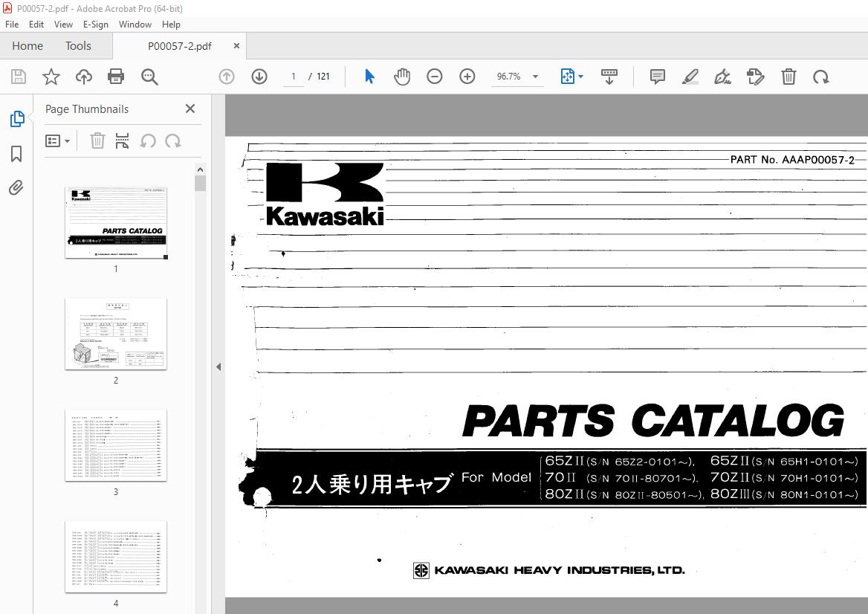Switch to the Tools tab
The width and height of the screenshot is (868, 614).
coord(78,46)
